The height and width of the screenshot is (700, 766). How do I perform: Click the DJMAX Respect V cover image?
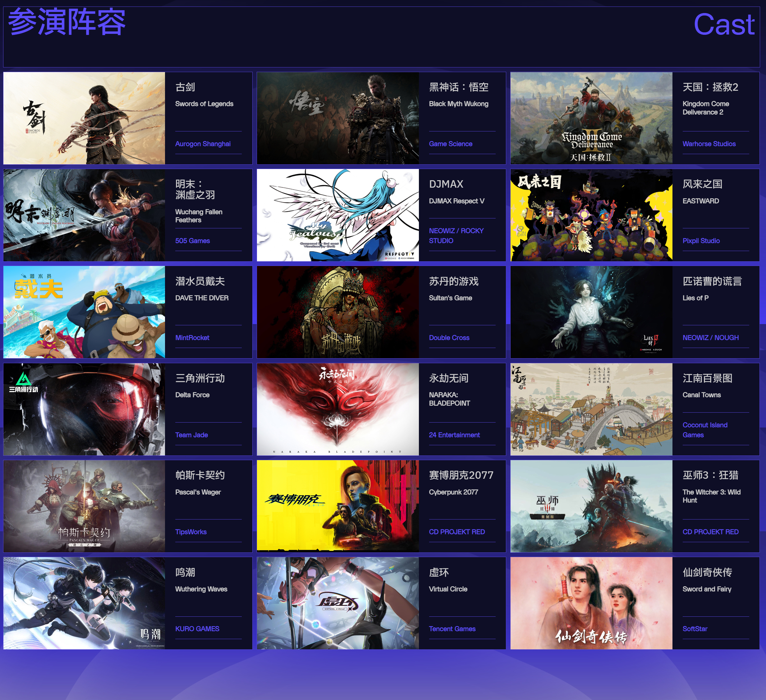click(x=338, y=215)
